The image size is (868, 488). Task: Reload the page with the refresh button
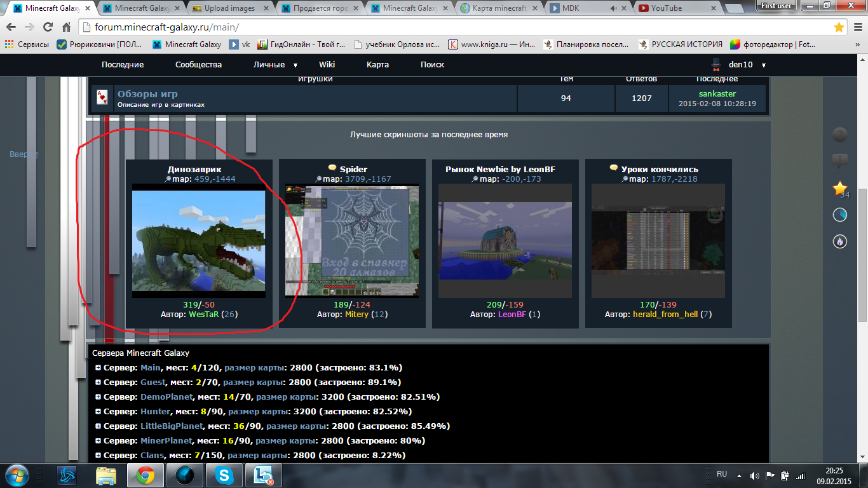[48, 27]
